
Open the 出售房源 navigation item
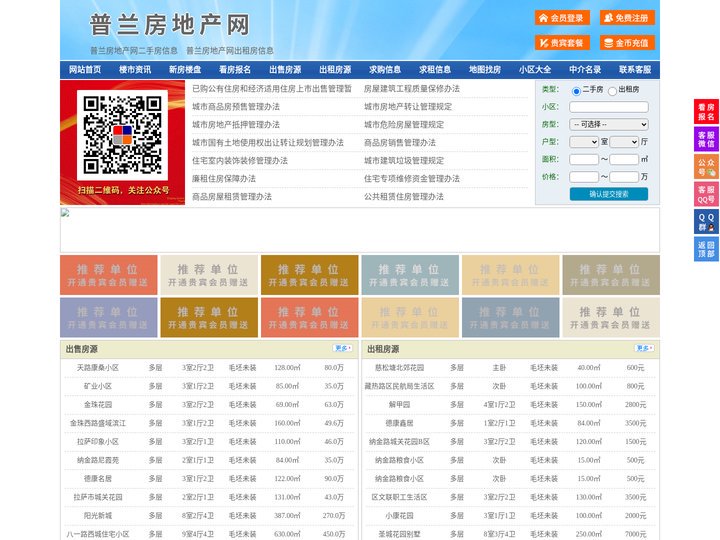(x=285, y=70)
